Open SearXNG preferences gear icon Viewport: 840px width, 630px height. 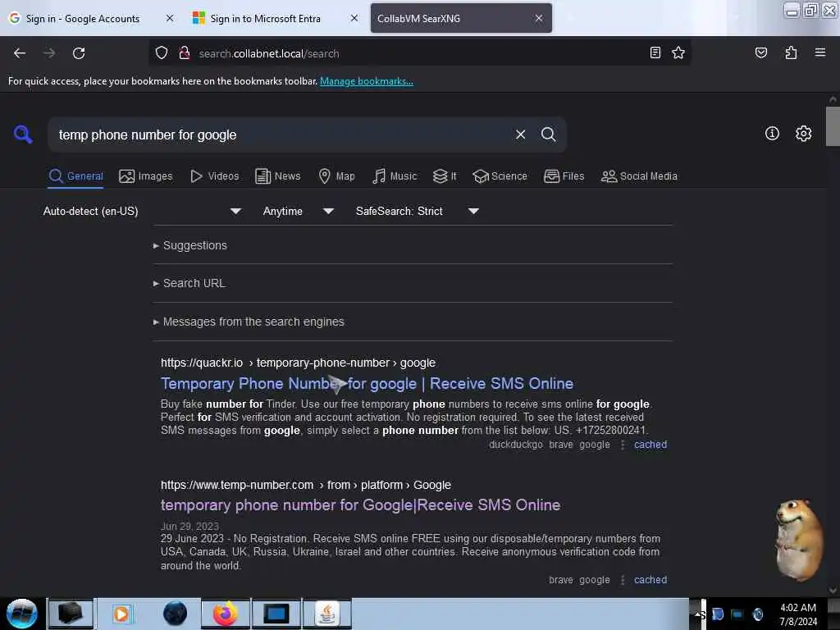tap(803, 134)
